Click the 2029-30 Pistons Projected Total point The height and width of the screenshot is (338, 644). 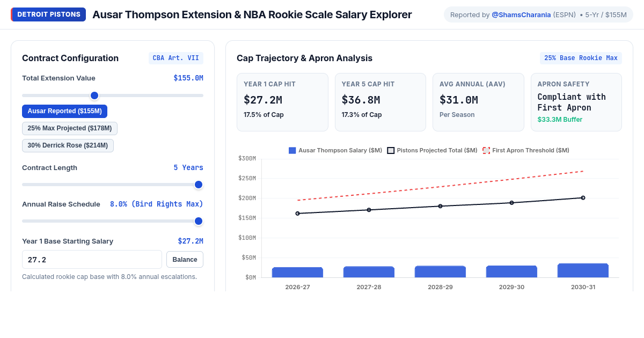point(511,203)
